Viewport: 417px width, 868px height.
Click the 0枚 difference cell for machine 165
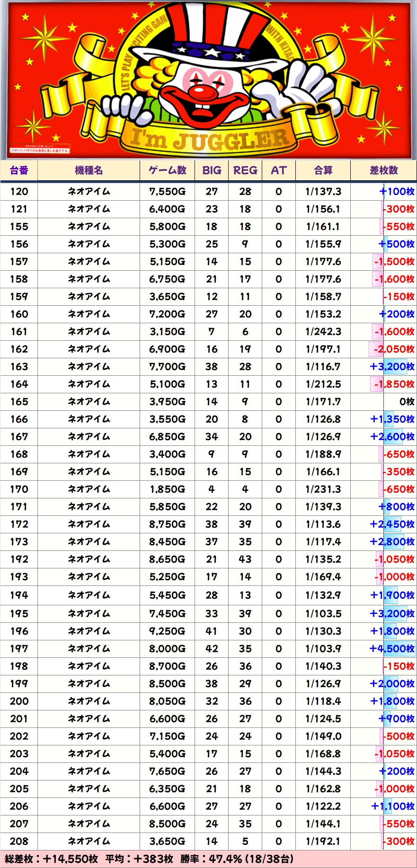[x=406, y=402]
